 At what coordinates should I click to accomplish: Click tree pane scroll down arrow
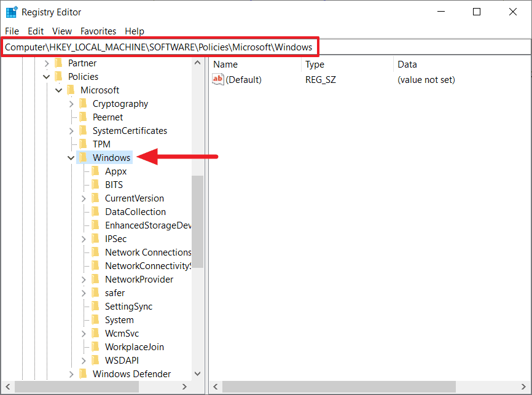click(197, 373)
